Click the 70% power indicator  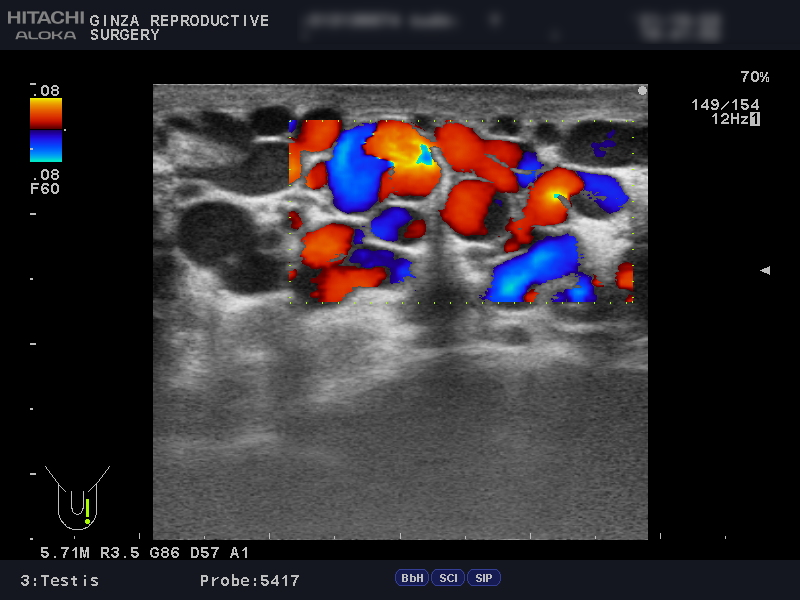coord(754,77)
